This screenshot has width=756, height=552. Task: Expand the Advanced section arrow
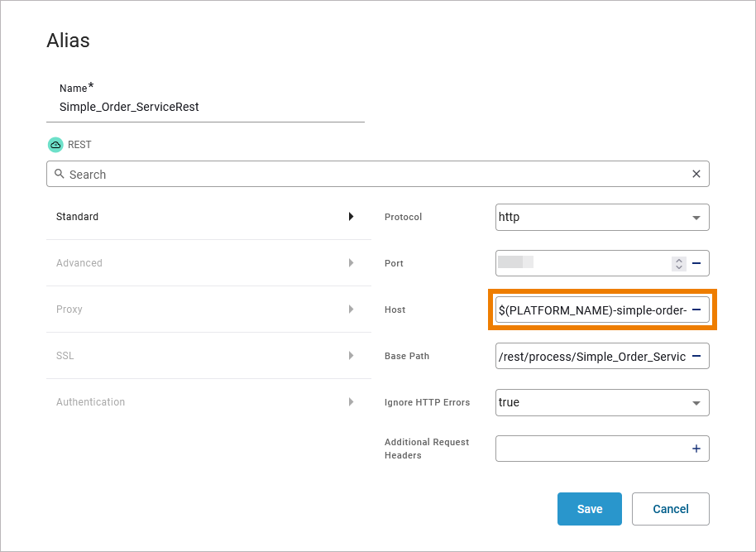tap(351, 262)
